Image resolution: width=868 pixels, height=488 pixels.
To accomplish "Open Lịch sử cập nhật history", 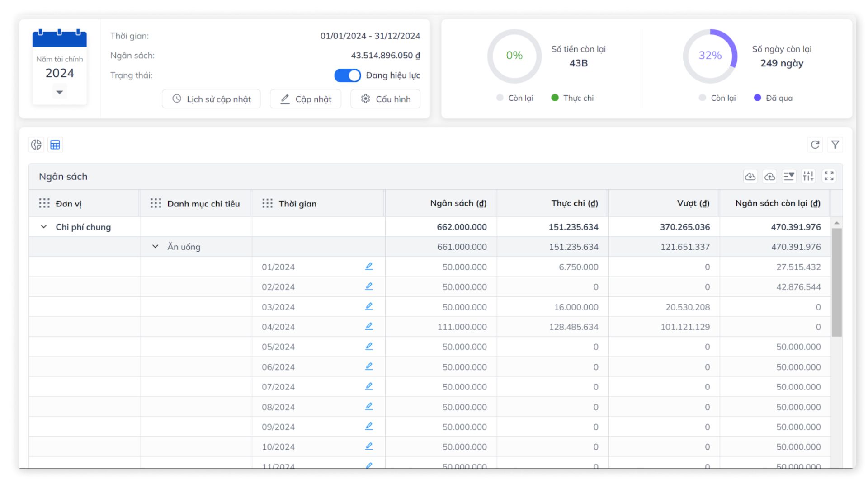I will coord(211,99).
